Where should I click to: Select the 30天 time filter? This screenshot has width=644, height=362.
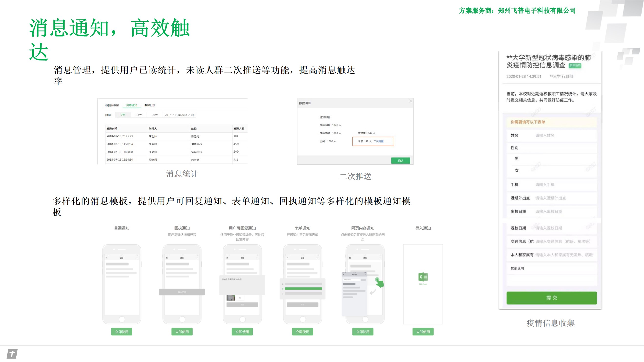155,115
